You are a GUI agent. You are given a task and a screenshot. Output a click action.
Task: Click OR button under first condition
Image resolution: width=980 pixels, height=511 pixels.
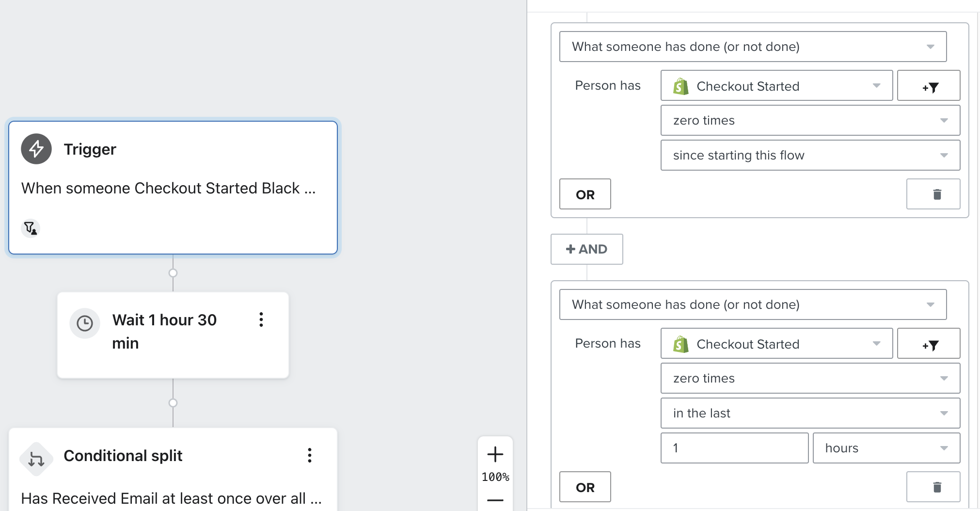click(585, 194)
